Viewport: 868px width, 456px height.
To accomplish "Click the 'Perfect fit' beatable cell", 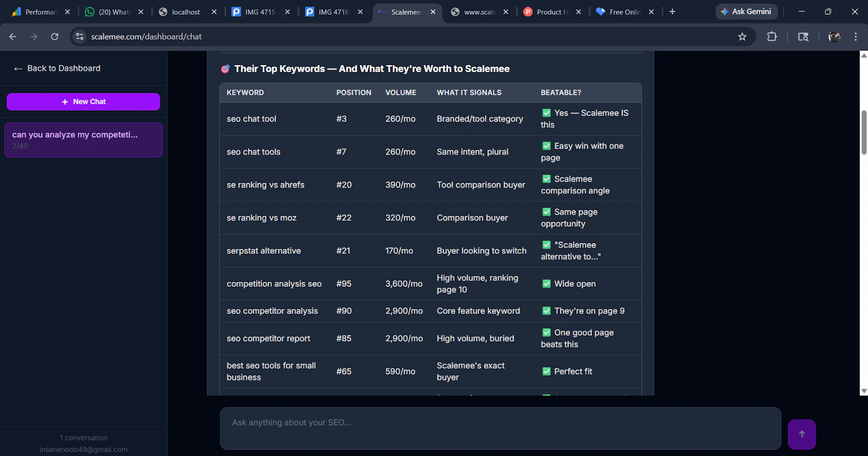I will [x=567, y=371].
